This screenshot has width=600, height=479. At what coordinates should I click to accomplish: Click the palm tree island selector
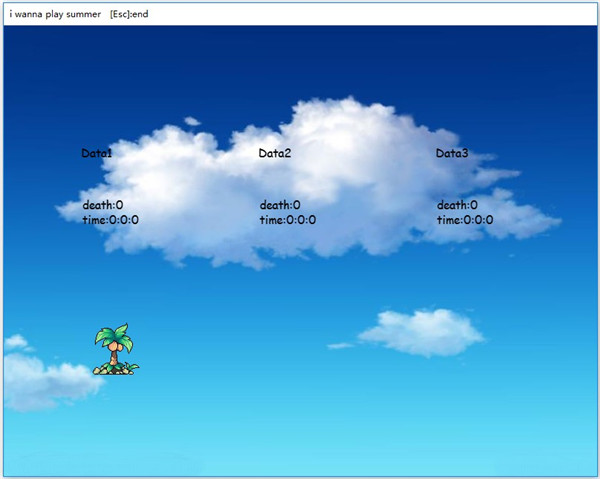pyautogui.click(x=115, y=348)
